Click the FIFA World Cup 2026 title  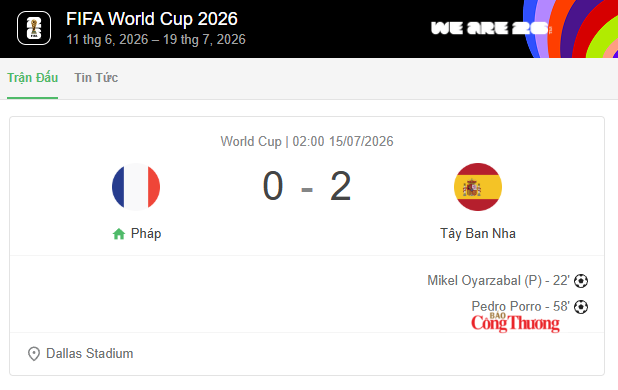coord(152,19)
